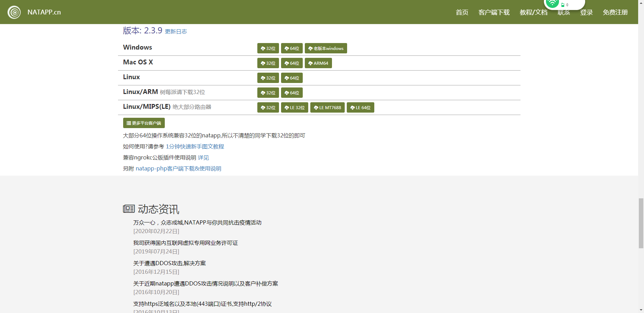Select 登录 in the navigation bar
644x313 pixels.
pos(587,12)
